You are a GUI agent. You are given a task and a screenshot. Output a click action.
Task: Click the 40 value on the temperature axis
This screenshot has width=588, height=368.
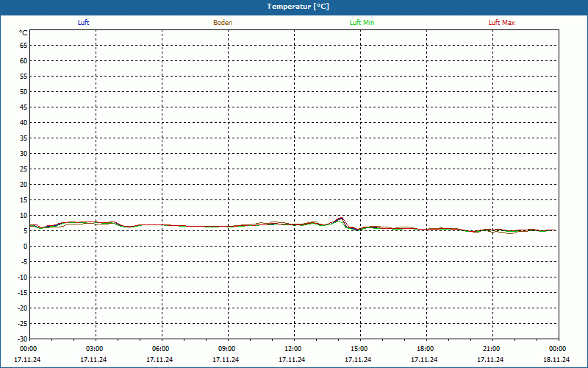[24, 123]
